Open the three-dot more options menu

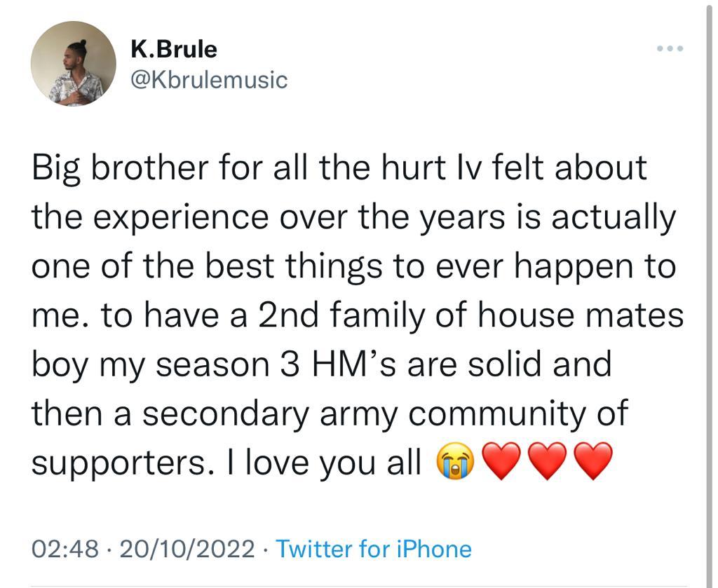pyautogui.click(x=670, y=49)
